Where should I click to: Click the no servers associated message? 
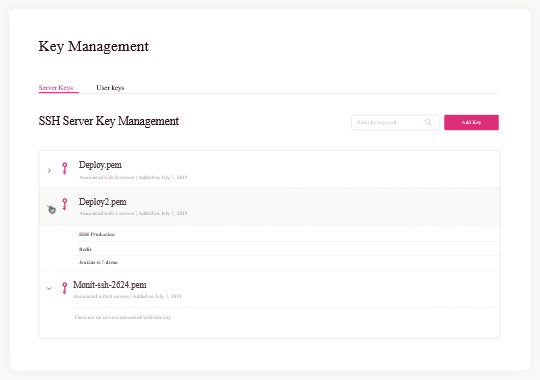pos(122,317)
